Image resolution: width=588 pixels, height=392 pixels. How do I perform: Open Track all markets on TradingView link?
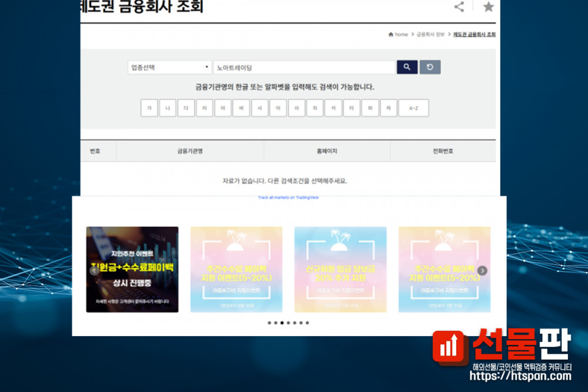tap(288, 197)
